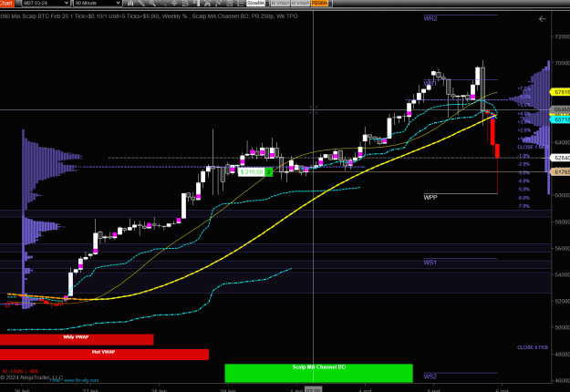The width and height of the screenshot is (570, 392).
Task: Open the Chart tab
Action: [6, 3]
